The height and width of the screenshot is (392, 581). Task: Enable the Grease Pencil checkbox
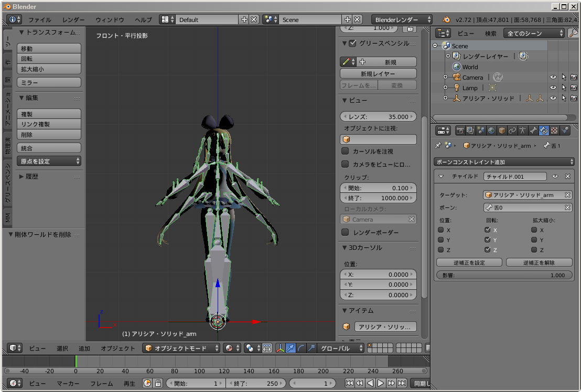(x=353, y=43)
